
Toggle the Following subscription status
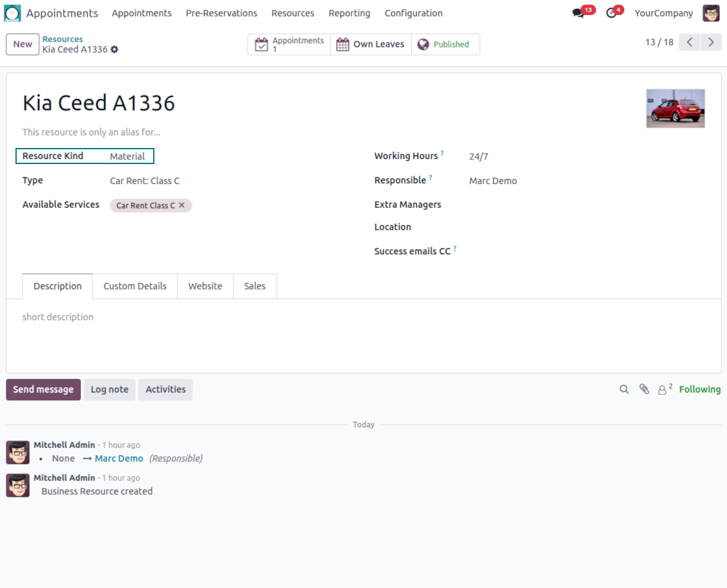pos(699,389)
